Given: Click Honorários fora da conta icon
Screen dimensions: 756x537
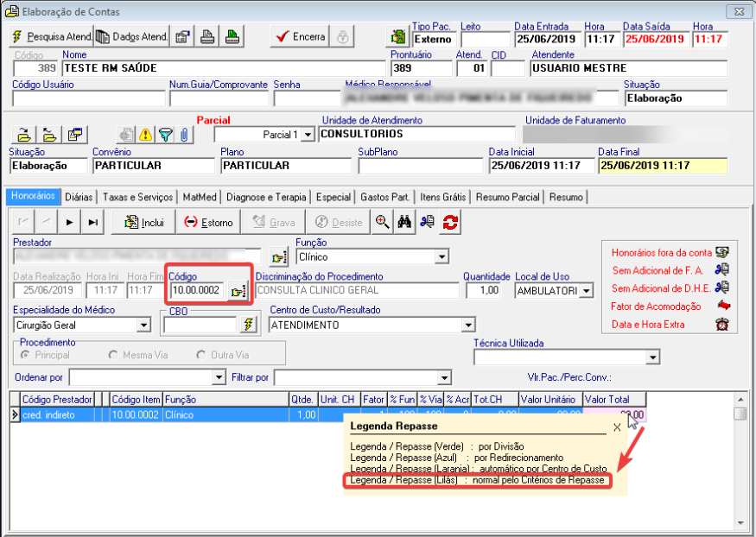Looking at the screenshot, I should tap(721, 252).
